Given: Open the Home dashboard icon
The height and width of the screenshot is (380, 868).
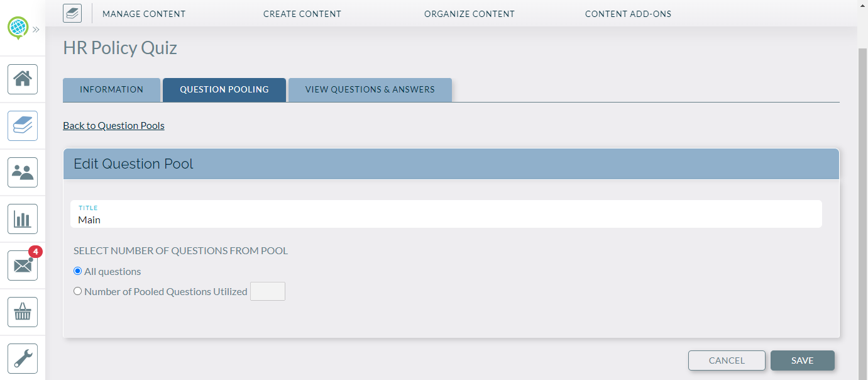Looking at the screenshot, I should coord(22,79).
